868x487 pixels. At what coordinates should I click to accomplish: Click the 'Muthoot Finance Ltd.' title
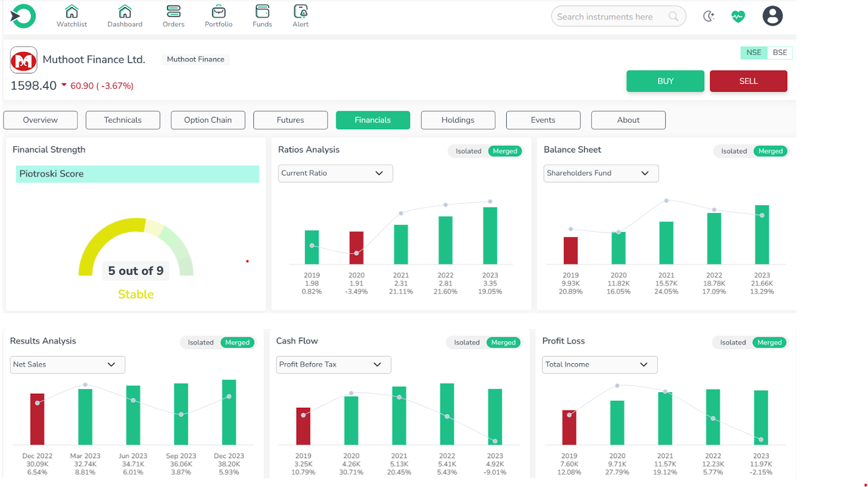[x=94, y=60]
